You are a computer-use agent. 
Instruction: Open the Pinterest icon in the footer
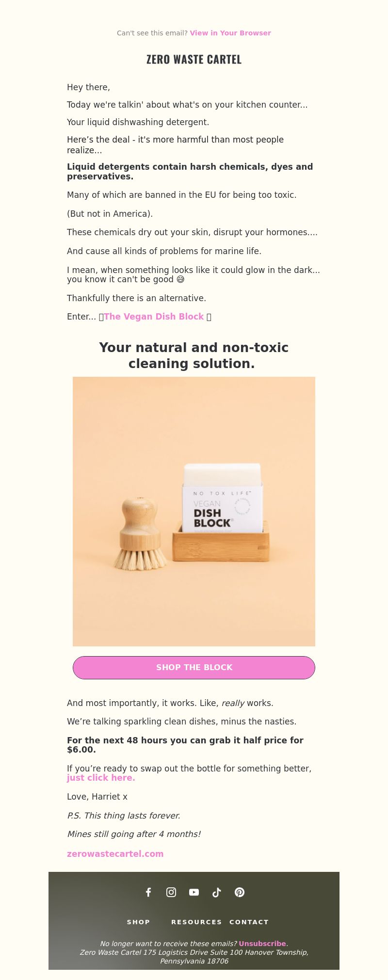pyautogui.click(x=240, y=892)
